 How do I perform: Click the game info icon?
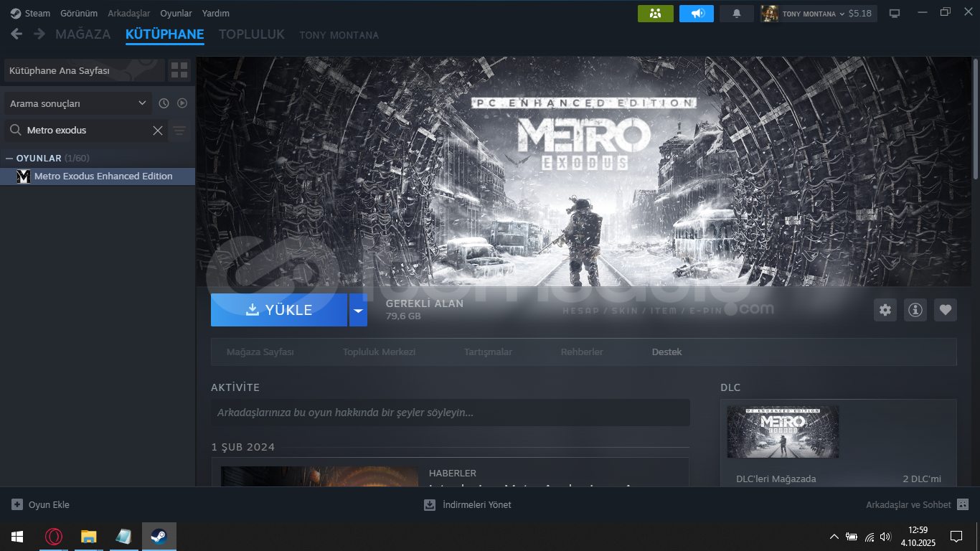[915, 310]
